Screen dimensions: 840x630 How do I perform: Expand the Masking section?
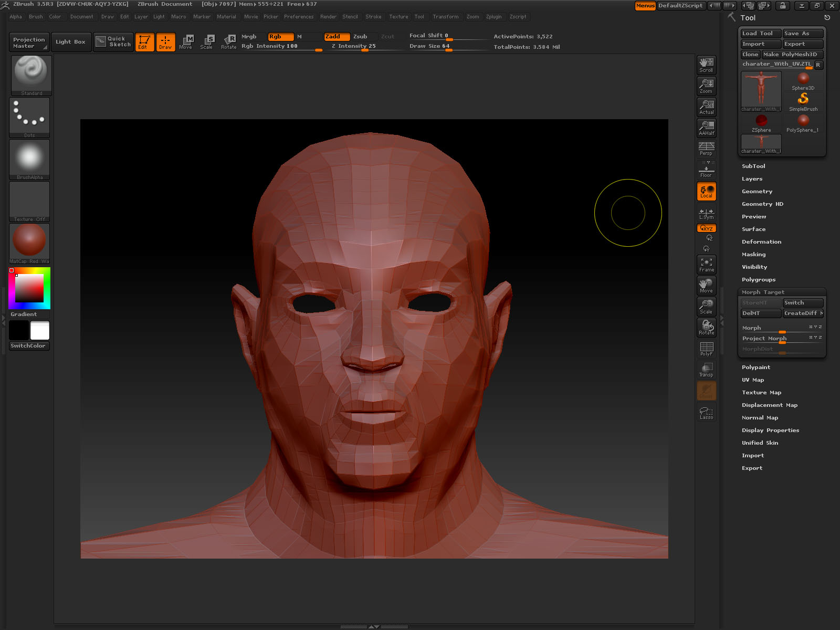753,254
